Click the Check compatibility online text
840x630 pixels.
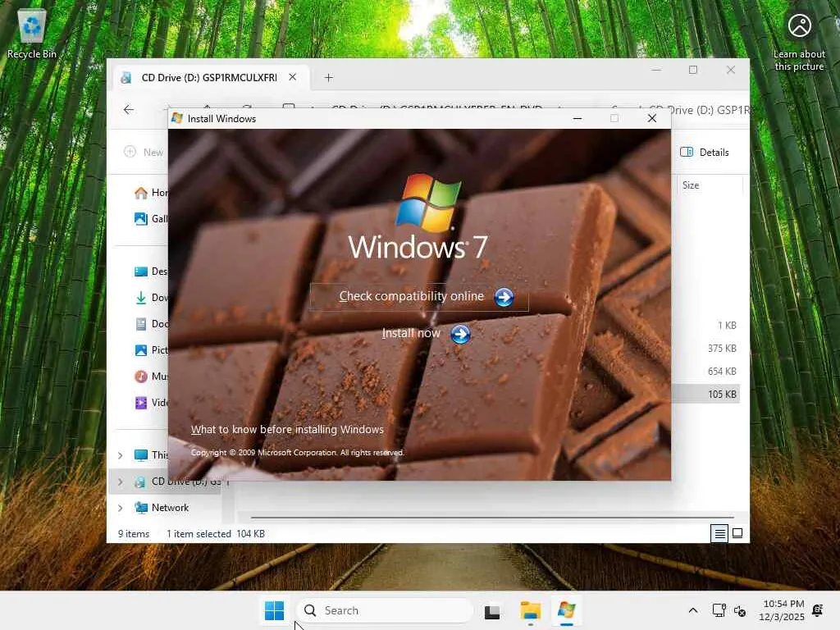(412, 296)
